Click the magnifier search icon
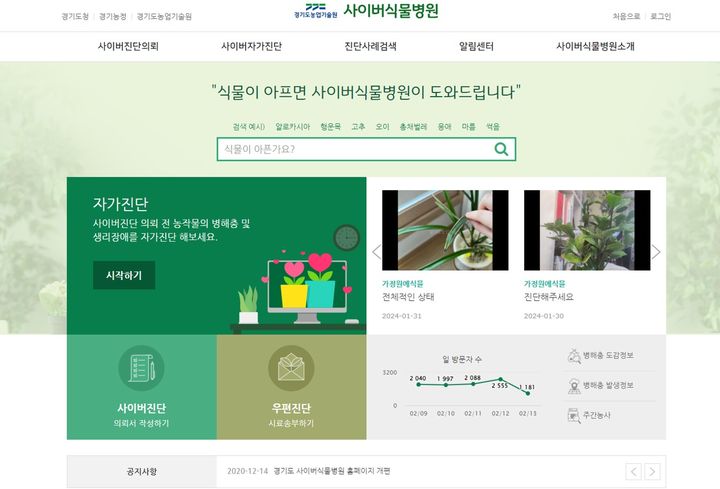 click(501, 149)
